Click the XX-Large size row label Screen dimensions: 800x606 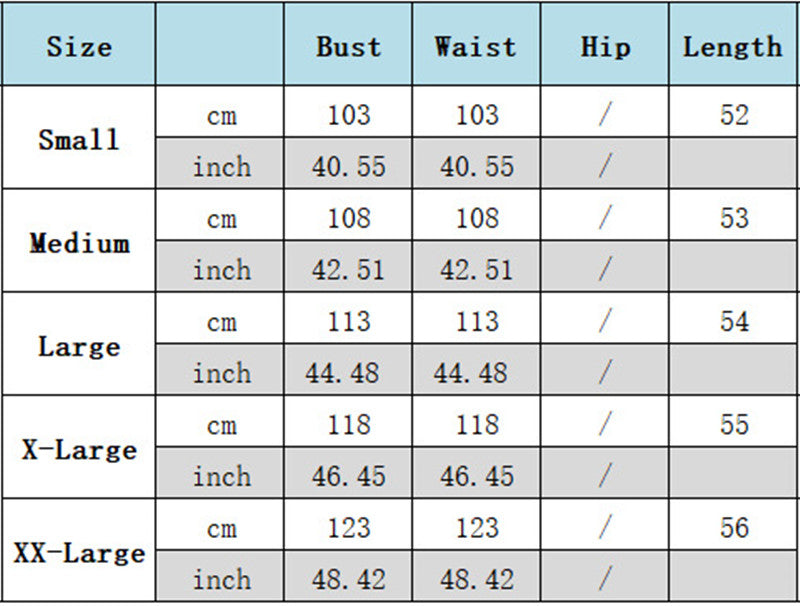tap(79, 553)
